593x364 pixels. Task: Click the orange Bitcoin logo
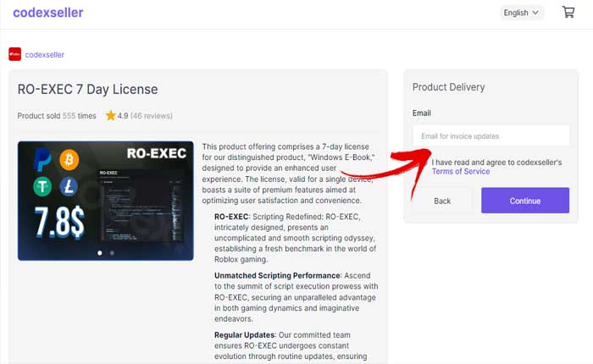click(x=69, y=159)
